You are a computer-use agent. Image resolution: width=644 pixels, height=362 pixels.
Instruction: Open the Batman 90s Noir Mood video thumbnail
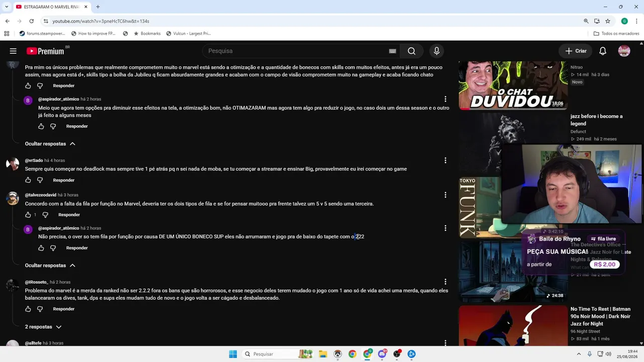point(513,325)
